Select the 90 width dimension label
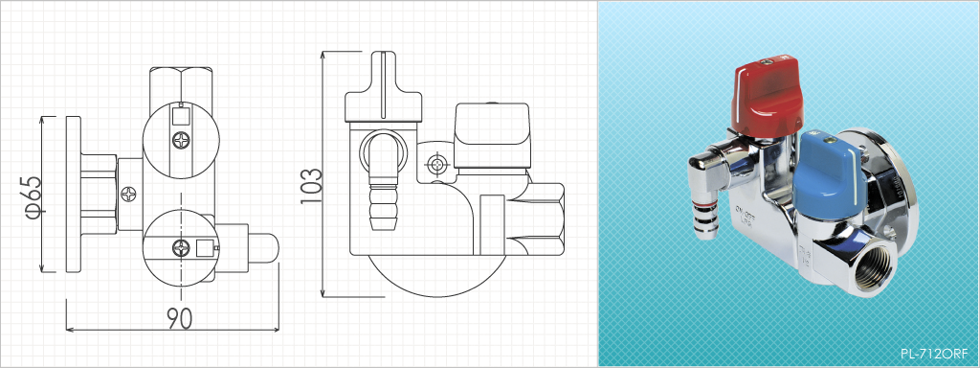This screenshot has height=368, width=980. [180, 319]
